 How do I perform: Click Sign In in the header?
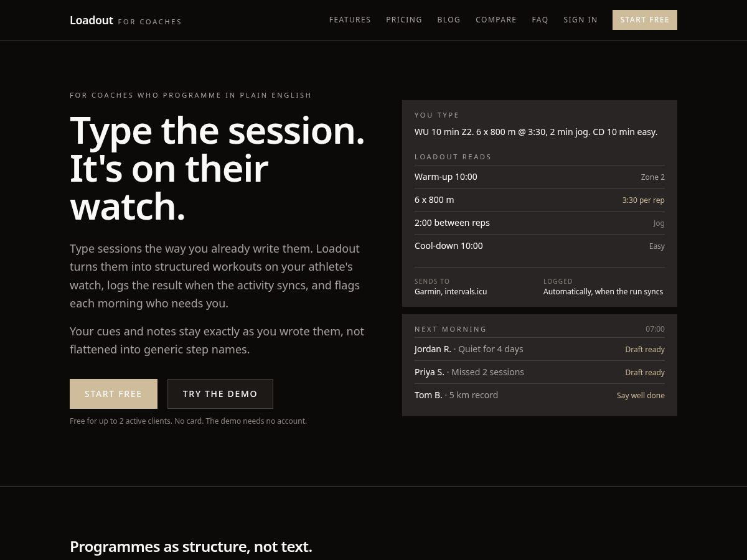coord(580,20)
